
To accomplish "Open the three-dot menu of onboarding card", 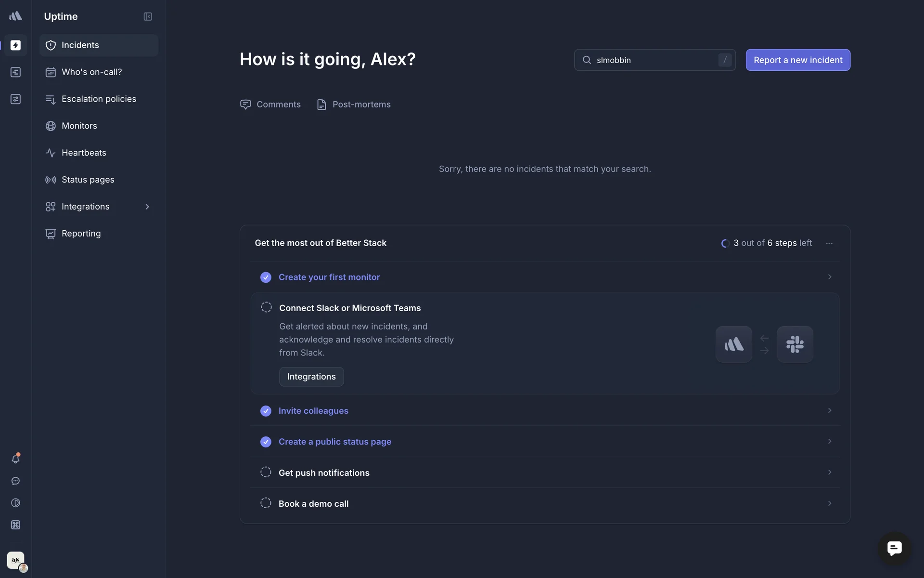I will pyautogui.click(x=829, y=243).
